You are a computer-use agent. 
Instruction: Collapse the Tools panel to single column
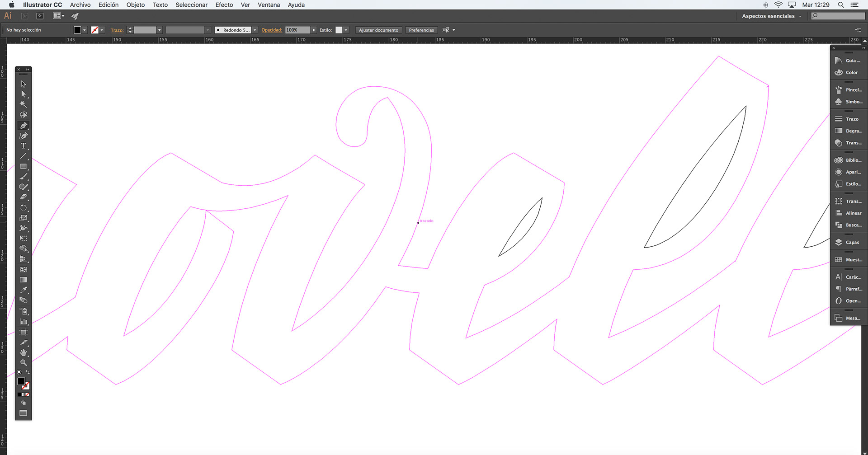click(x=28, y=70)
